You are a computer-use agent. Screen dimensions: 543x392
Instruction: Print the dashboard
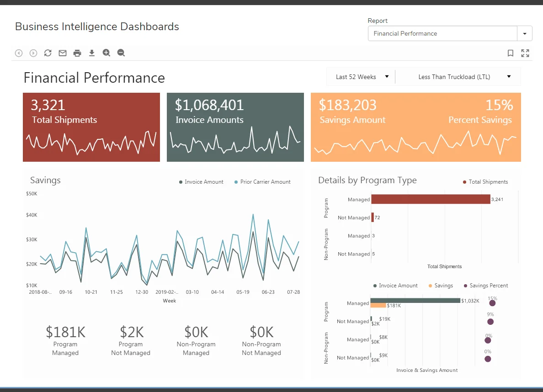(x=77, y=53)
